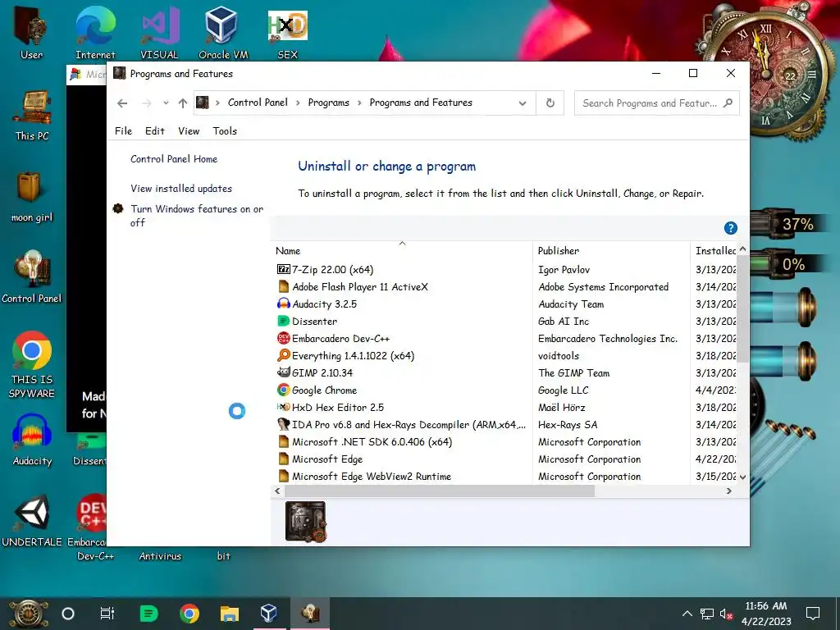Select the Embarcadero Dev-C++ list icon
The image size is (840, 630).
click(283, 338)
